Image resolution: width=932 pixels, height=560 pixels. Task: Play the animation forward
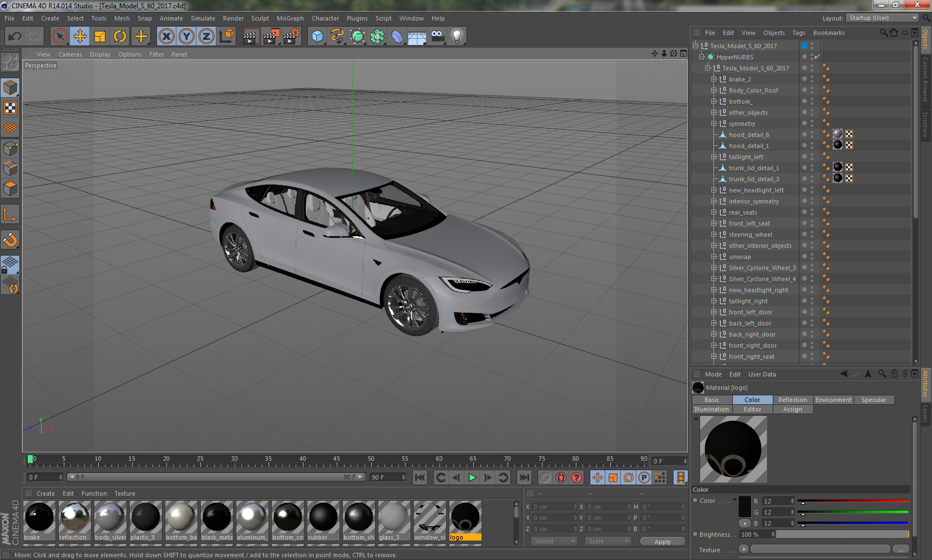click(472, 477)
